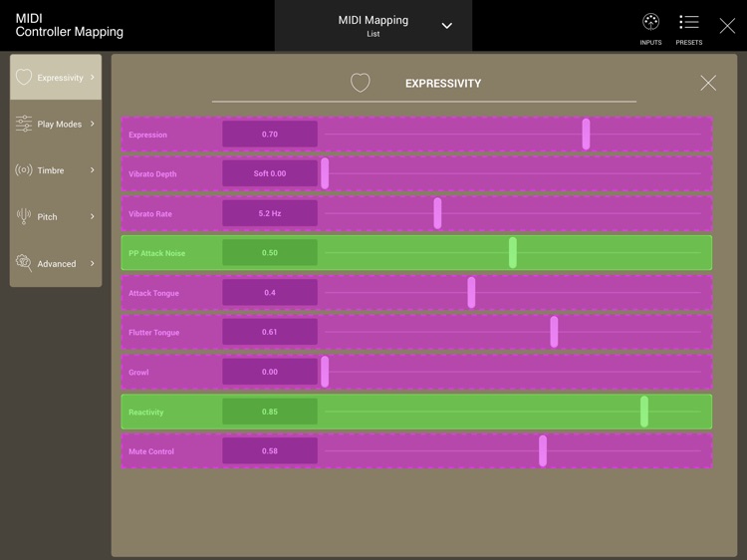The height and width of the screenshot is (560, 747).
Task: Click the PP Attack Noise value 0.50
Action: tap(270, 252)
